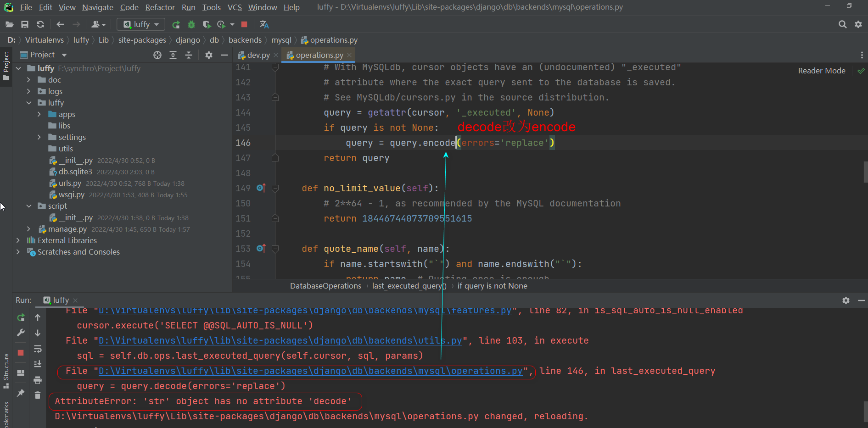The image size is (868, 428).
Task: Open Project panel options gear
Action: pyautogui.click(x=209, y=55)
